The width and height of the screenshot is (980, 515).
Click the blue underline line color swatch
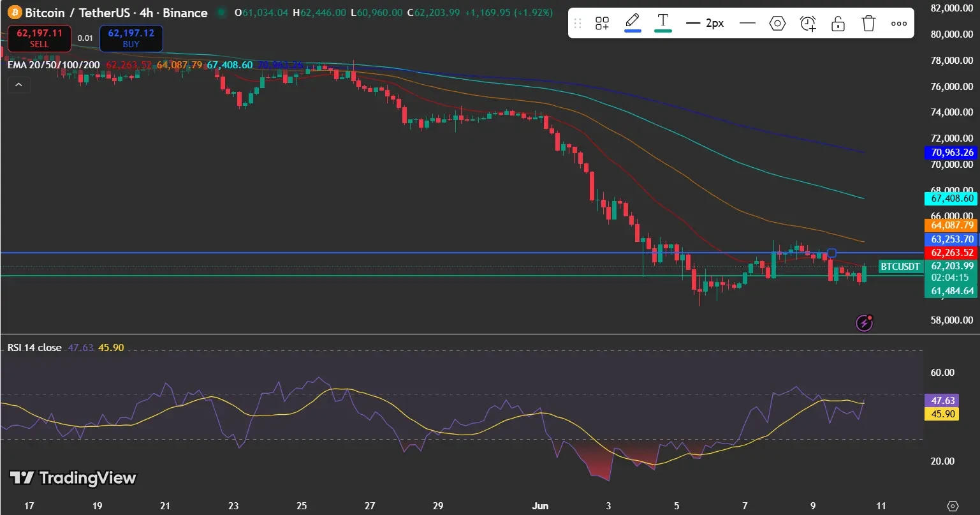pyautogui.click(x=632, y=31)
